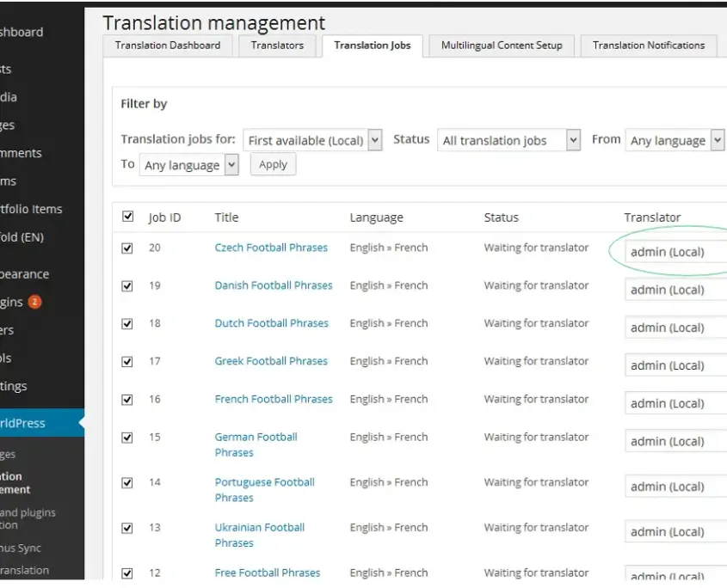Image resolution: width=727 pixels, height=588 pixels.
Task: Click the Job ID column header
Action: pyautogui.click(x=164, y=217)
